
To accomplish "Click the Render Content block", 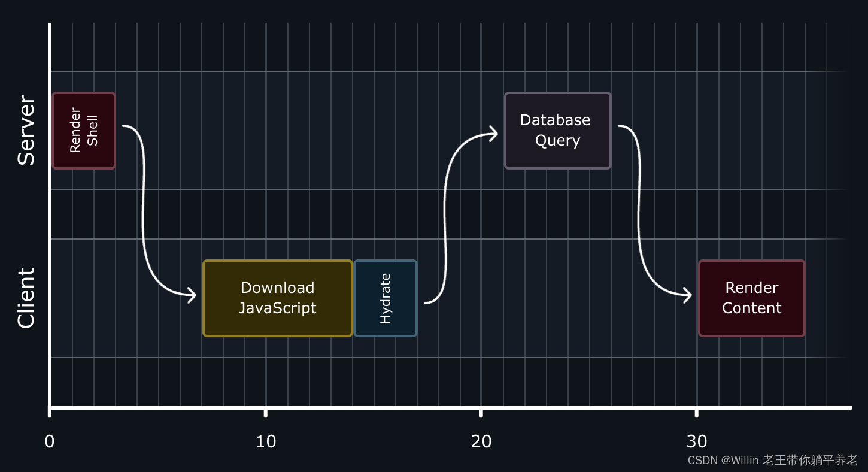I will (x=752, y=298).
